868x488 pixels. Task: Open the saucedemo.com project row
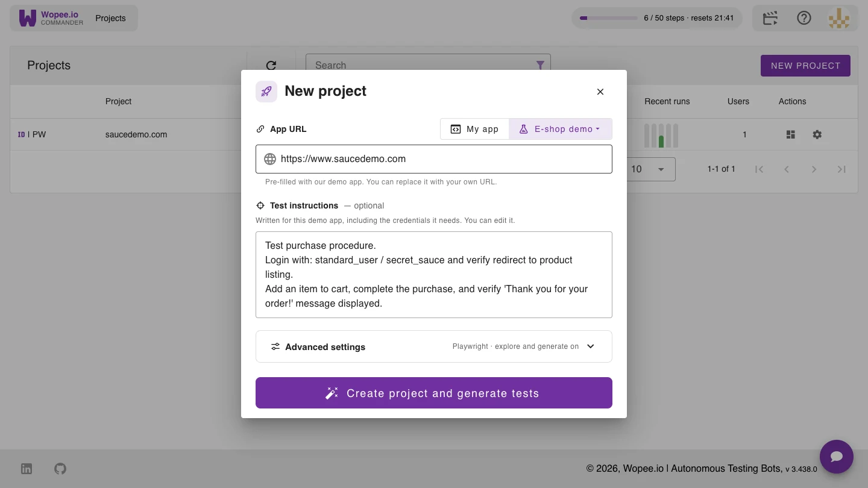(136, 134)
